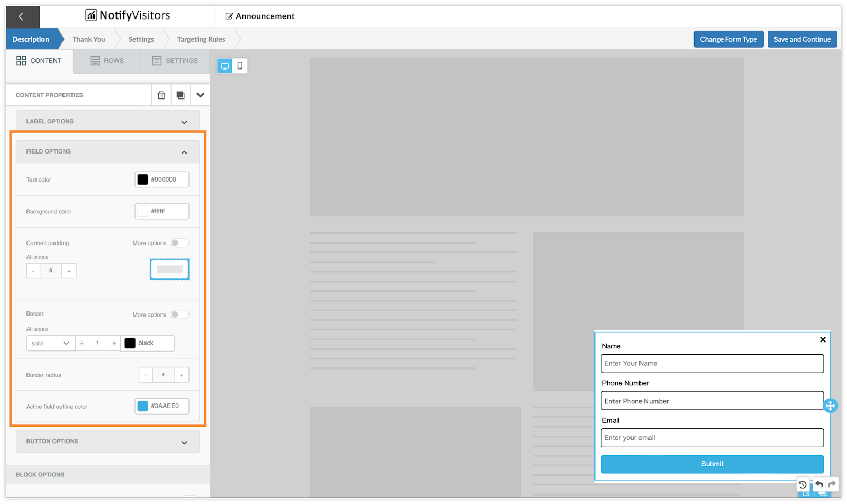Pick the Background color white swatch
The height and width of the screenshot is (504, 847).
click(143, 211)
